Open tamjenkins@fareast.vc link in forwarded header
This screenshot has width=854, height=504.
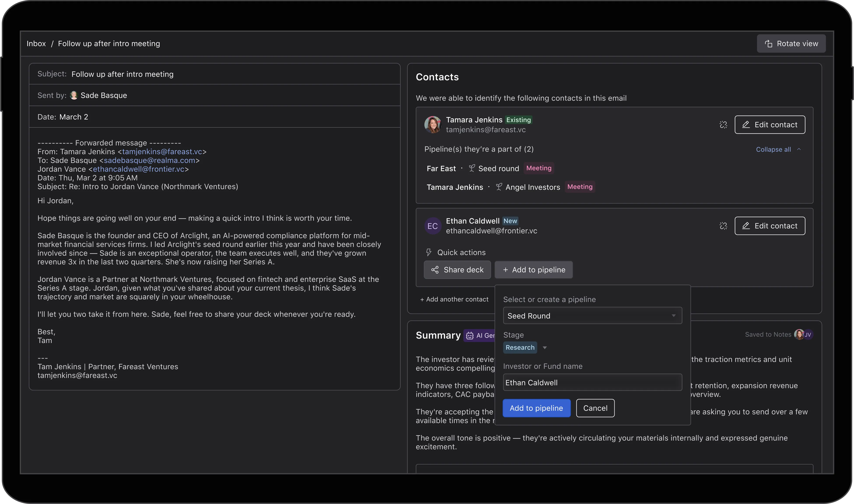coord(162,152)
